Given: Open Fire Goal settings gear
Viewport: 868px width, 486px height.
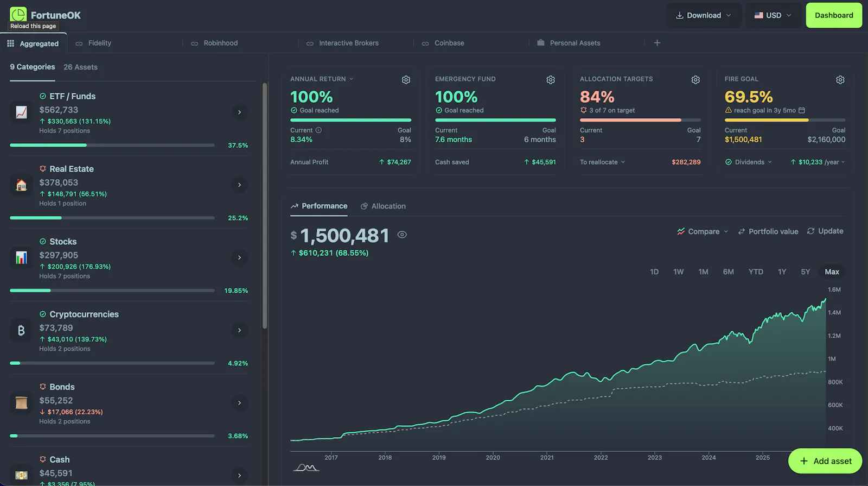Looking at the screenshot, I should [840, 80].
